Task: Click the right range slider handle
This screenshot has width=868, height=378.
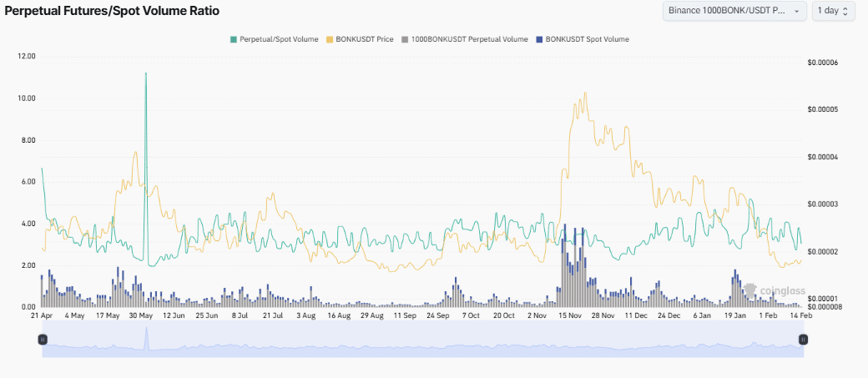Action: pos(803,339)
